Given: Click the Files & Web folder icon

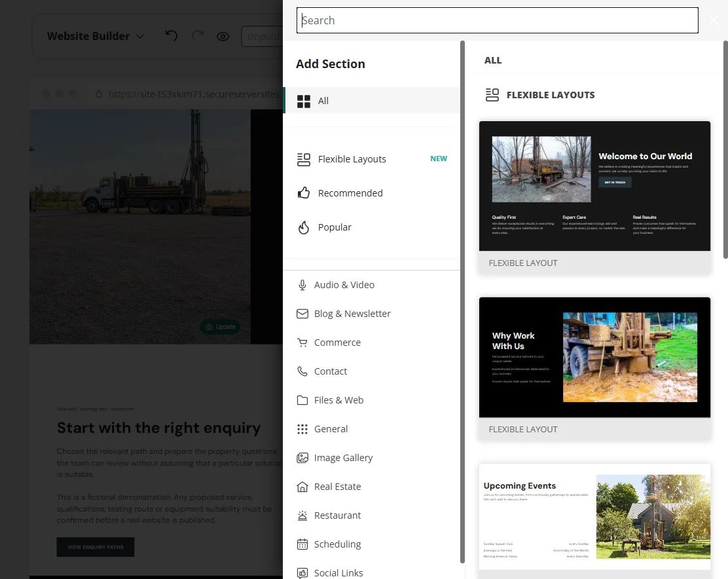Looking at the screenshot, I should click(x=302, y=400).
